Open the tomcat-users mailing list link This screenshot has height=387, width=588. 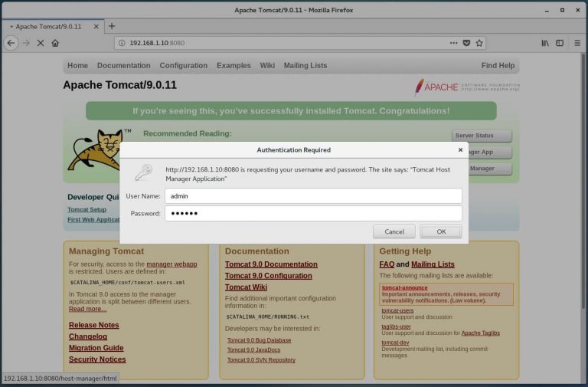coord(397,310)
